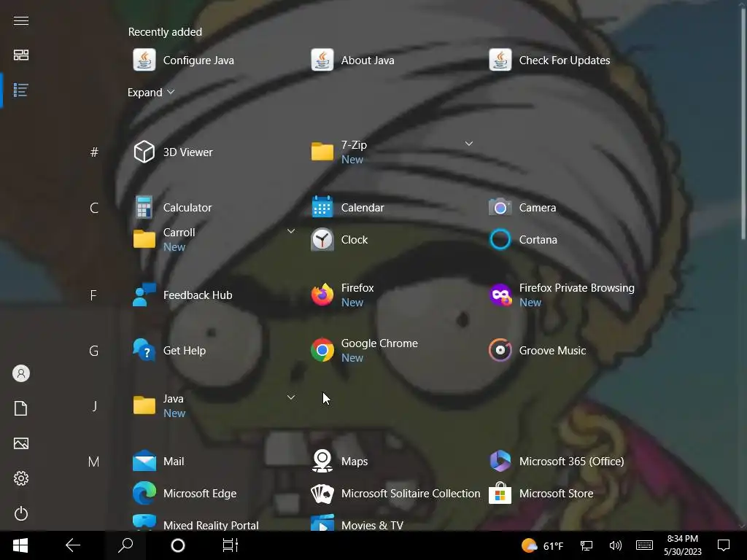Expand the Carroll folder
The image size is (747, 560).
pos(290,231)
